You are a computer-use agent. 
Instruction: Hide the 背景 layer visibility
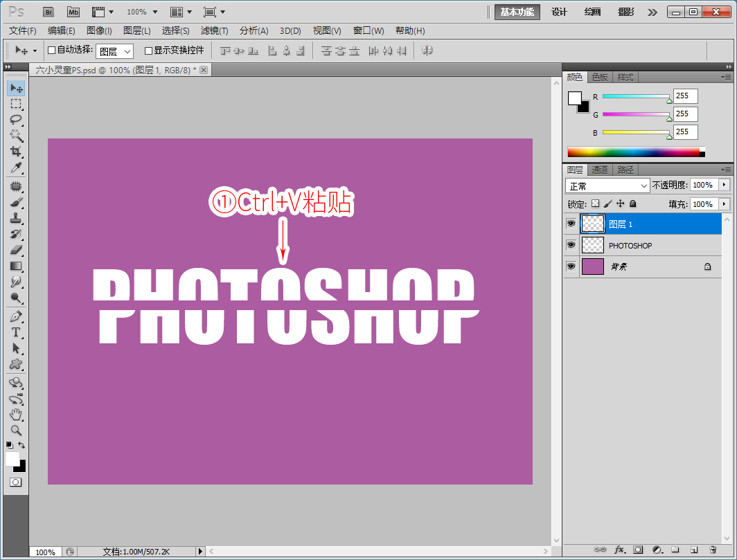571,267
